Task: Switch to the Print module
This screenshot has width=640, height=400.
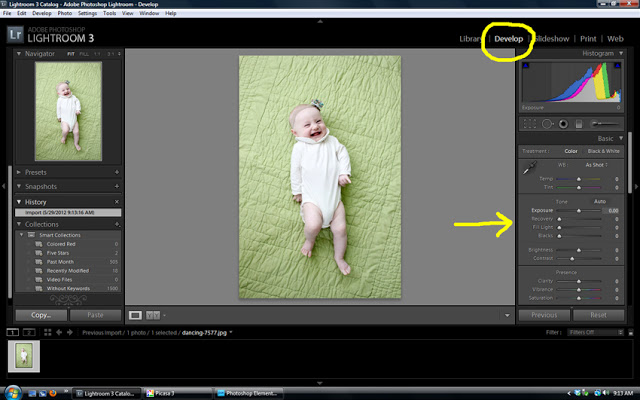Action: [588, 39]
